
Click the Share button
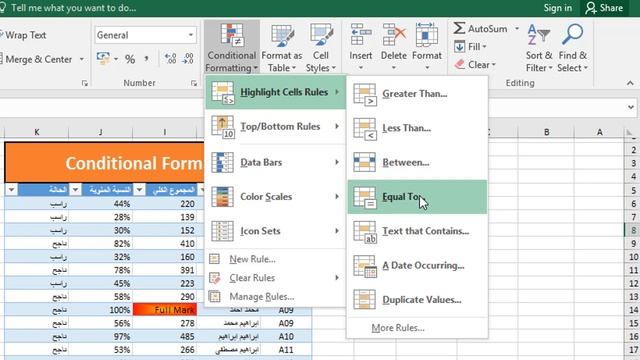click(604, 8)
